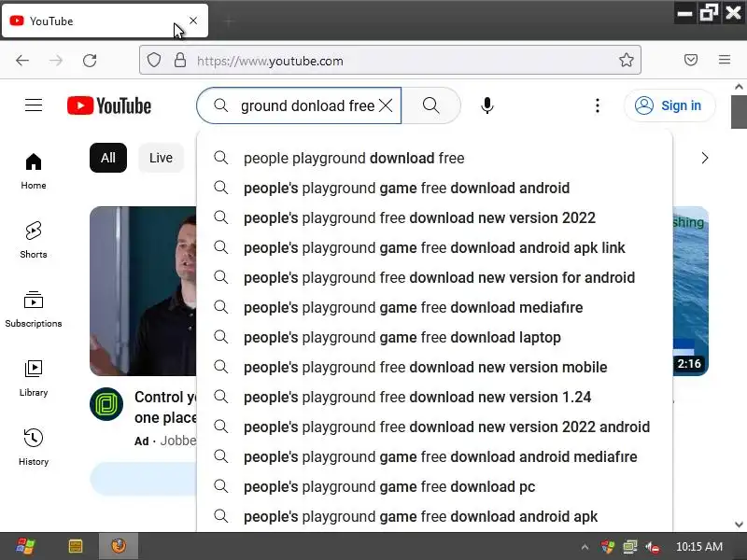Click the browser URL address bar
The width and height of the screenshot is (747, 560).
coord(389,60)
